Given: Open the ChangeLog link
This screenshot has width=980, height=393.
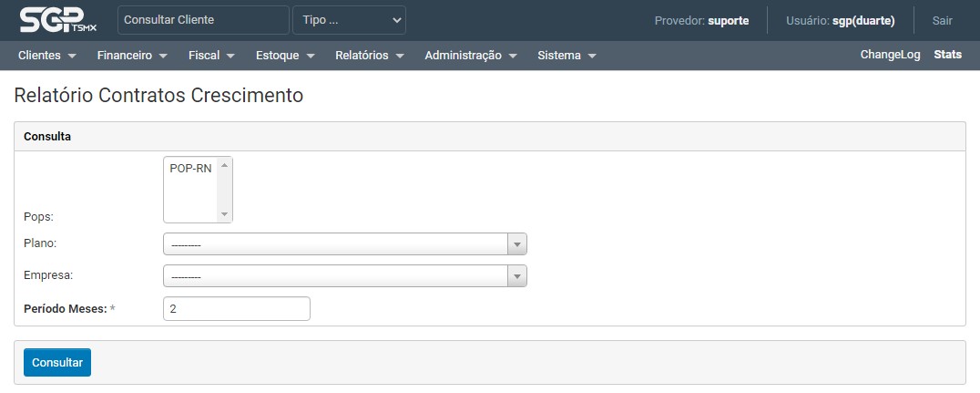Looking at the screenshot, I should point(890,55).
